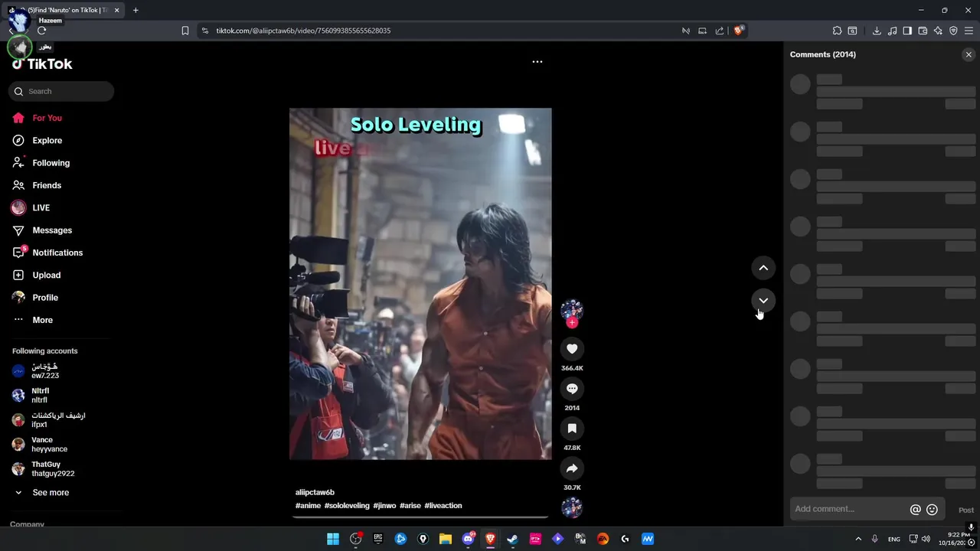
Task: Open the #arise hashtag
Action: click(x=410, y=506)
